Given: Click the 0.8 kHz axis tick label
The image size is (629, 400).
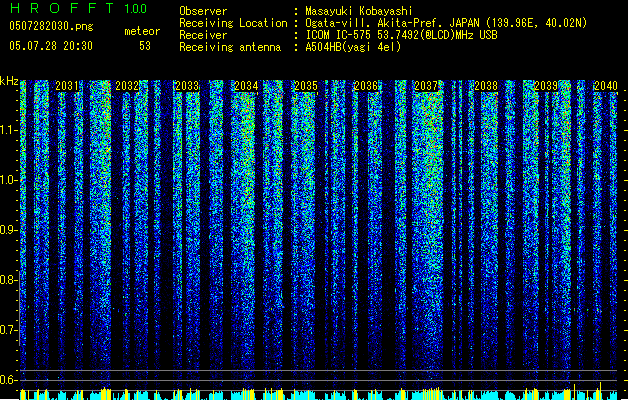Looking at the screenshot, I should (x=8, y=280).
